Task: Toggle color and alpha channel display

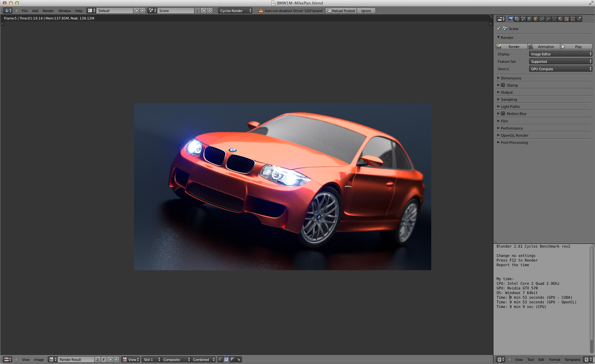Action: tap(220, 359)
